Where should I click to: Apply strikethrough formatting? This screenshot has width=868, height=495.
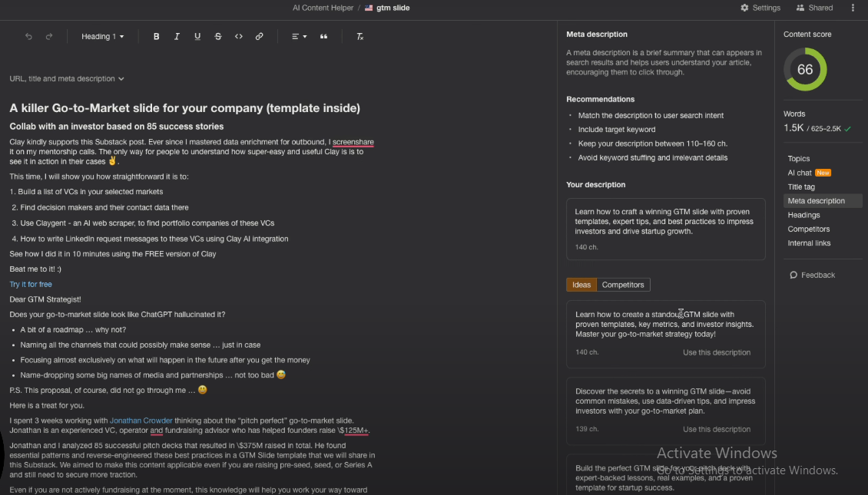[218, 37]
